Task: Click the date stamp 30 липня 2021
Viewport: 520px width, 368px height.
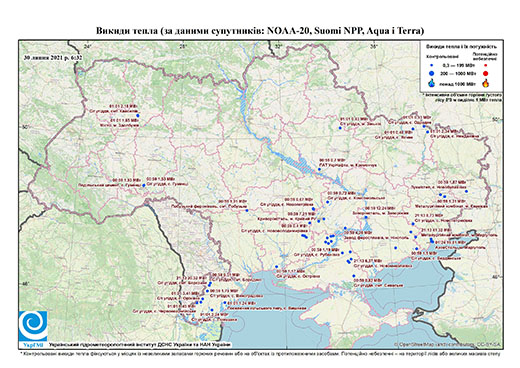Action: 53,58
